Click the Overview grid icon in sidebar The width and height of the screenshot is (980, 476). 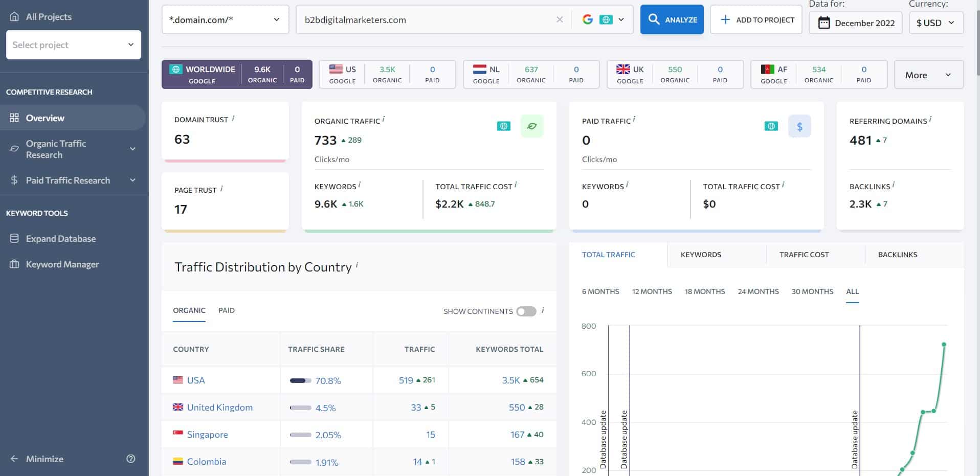coord(14,118)
